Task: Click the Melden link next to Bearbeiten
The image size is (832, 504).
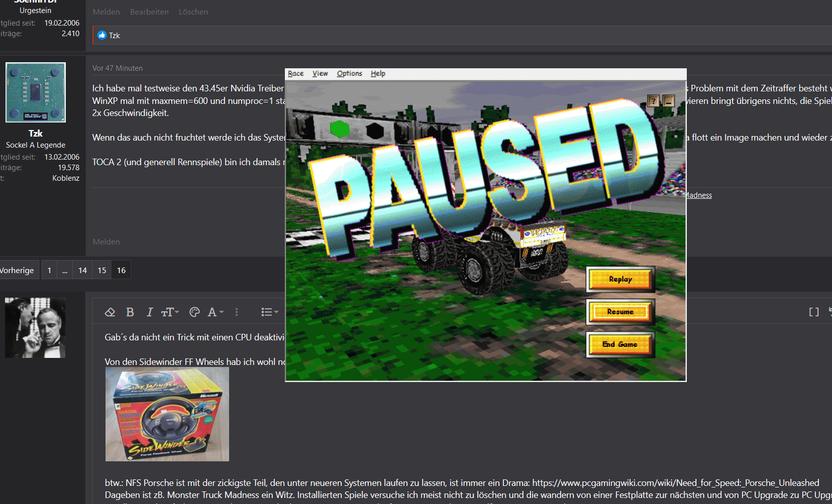Action: [x=106, y=12]
